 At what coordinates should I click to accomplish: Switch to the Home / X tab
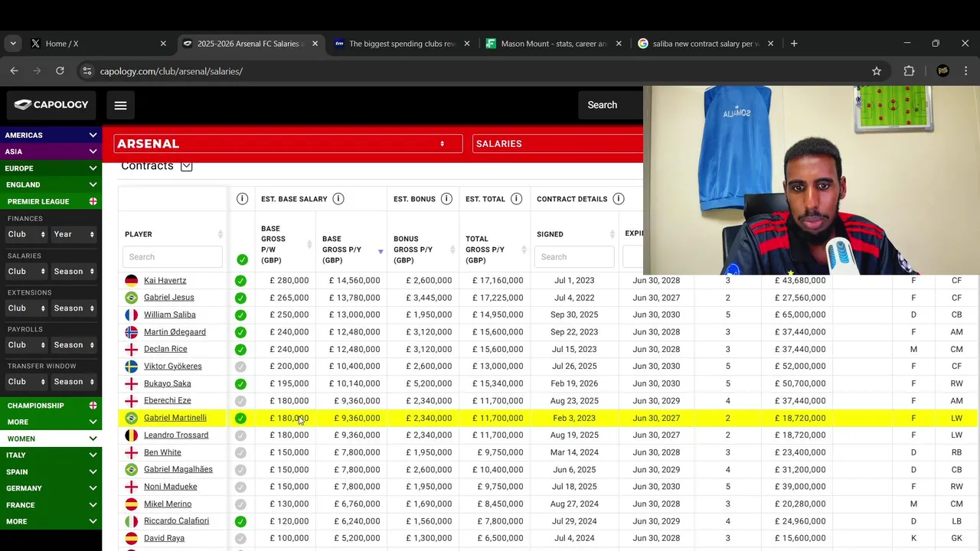coord(97,44)
